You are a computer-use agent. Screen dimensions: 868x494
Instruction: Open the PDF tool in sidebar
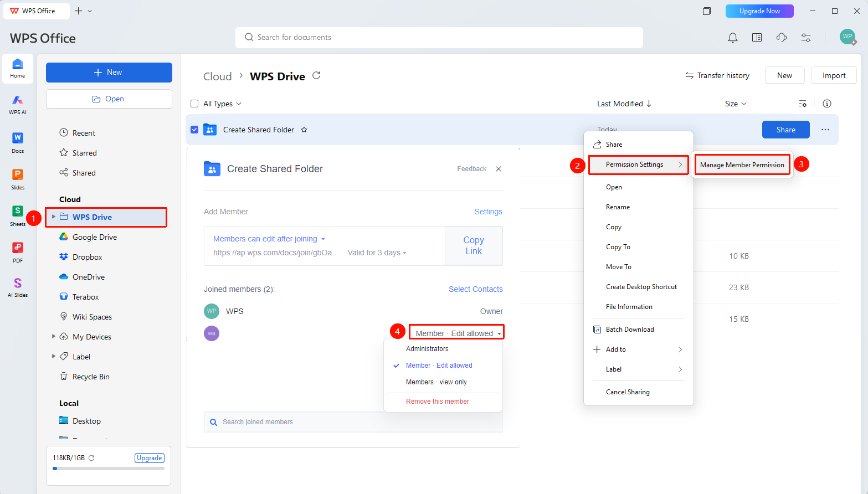tap(18, 252)
